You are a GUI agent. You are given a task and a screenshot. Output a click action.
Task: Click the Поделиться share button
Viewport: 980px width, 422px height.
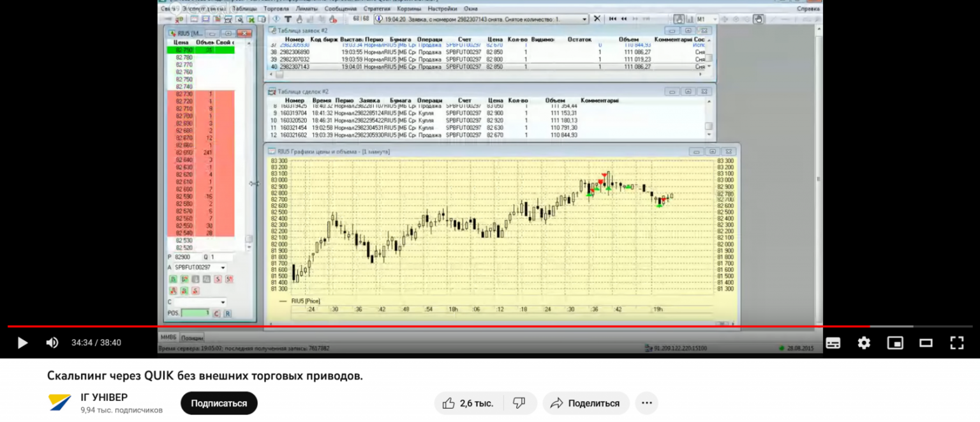(x=586, y=403)
